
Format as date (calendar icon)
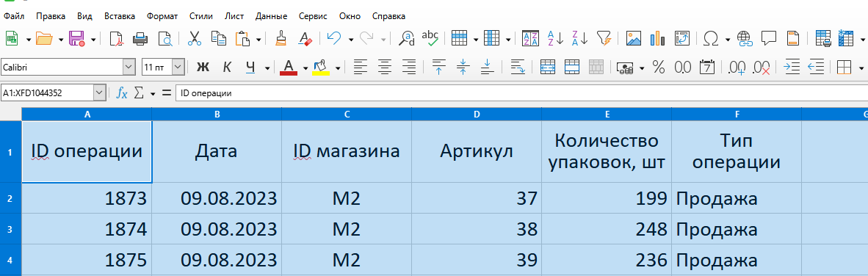(x=707, y=68)
